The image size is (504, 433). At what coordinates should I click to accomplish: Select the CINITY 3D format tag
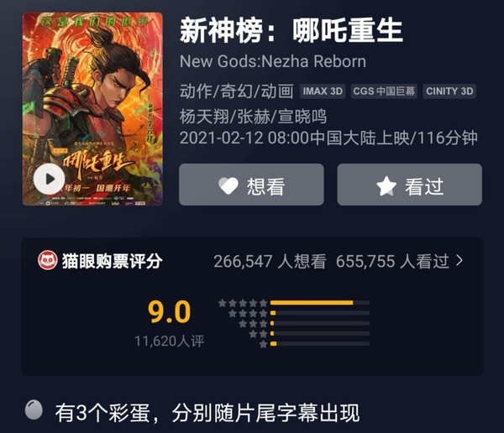[449, 91]
